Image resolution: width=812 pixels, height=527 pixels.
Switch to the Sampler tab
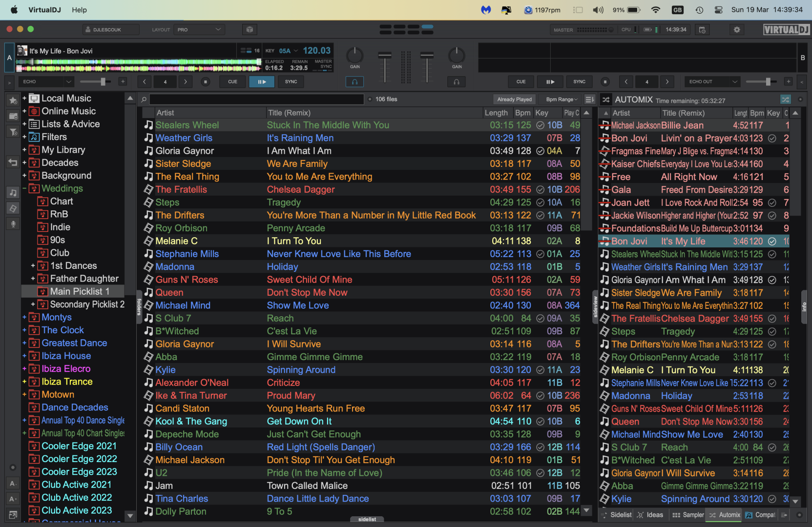[687, 515]
